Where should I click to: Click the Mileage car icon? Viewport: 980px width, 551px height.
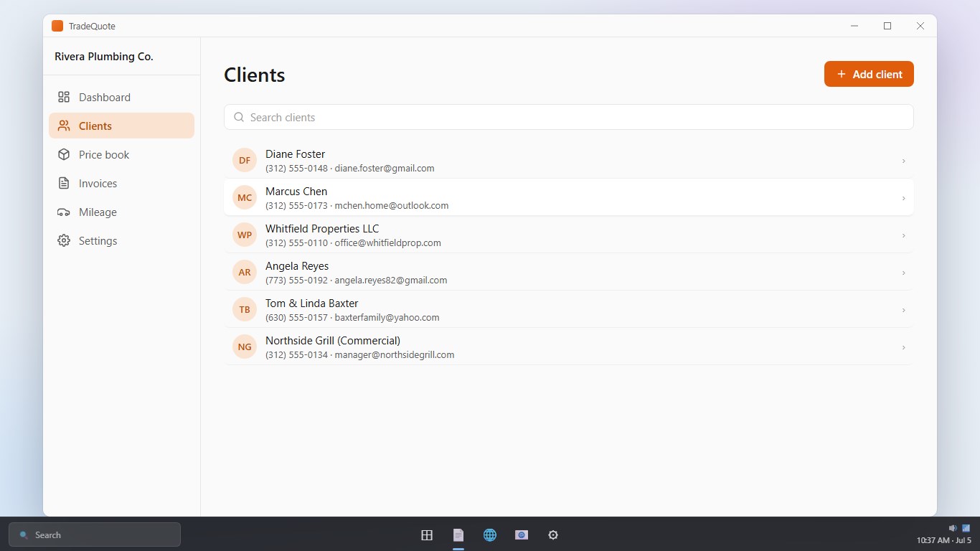pos(64,212)
